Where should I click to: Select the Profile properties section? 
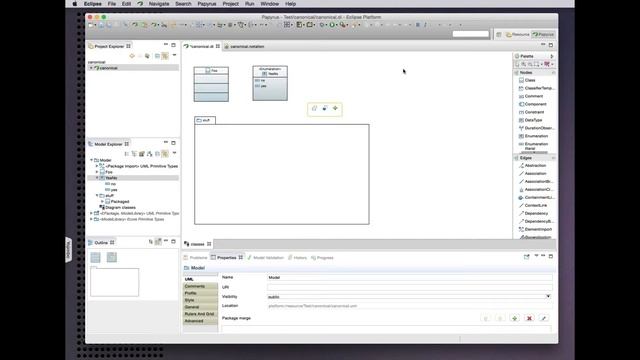200,293
